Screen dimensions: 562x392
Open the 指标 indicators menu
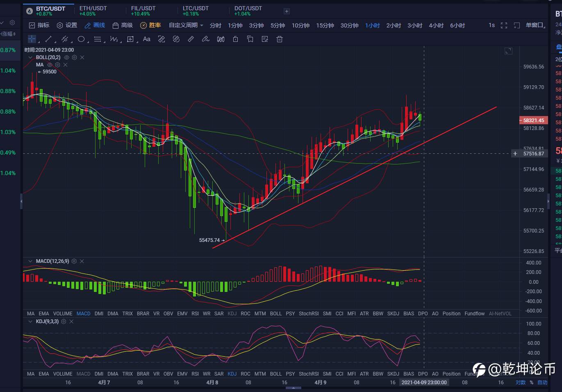[x=39, y=25]
